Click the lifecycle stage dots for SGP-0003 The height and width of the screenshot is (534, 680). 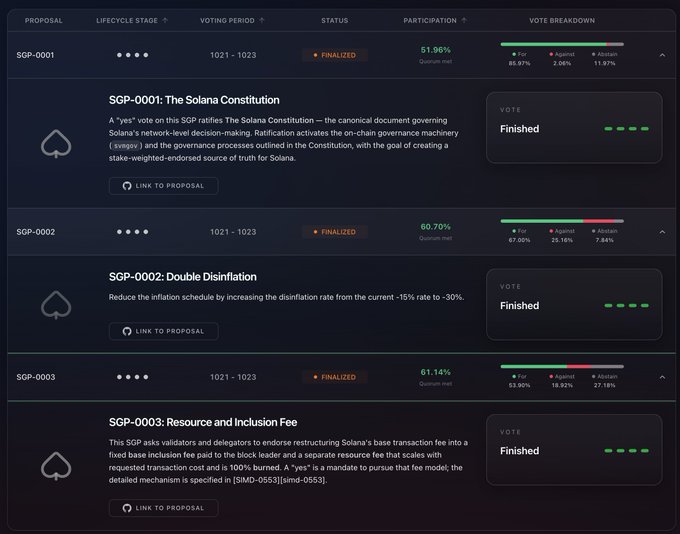[x=132, y=377]
